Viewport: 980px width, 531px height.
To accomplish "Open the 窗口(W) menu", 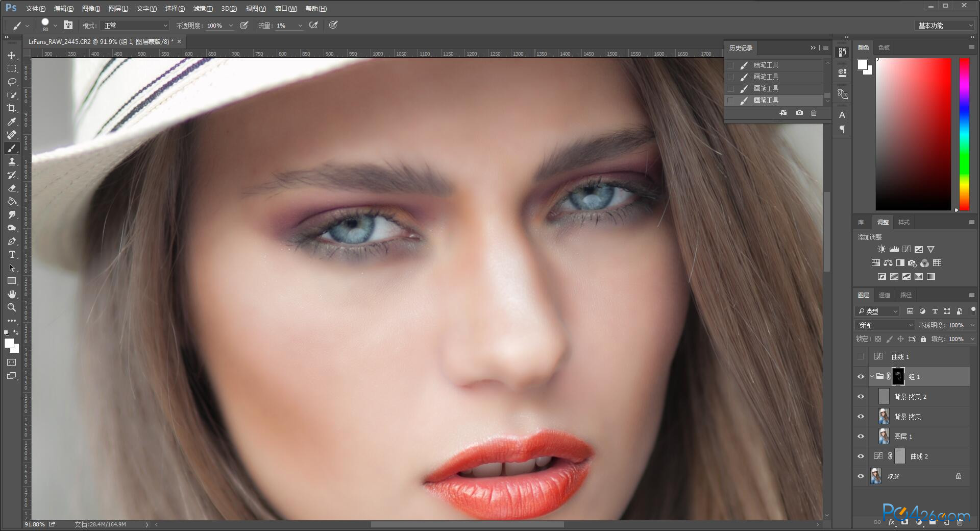I will 286,9.
